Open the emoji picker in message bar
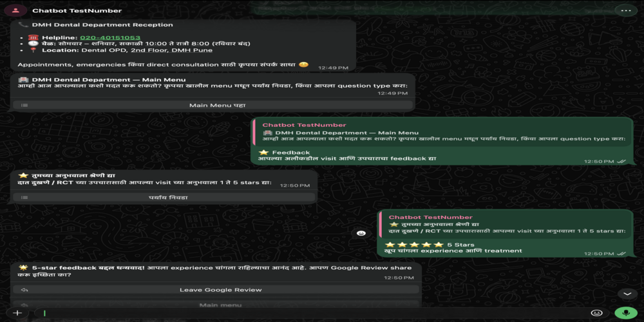644x322 pixels. point(596,313)
